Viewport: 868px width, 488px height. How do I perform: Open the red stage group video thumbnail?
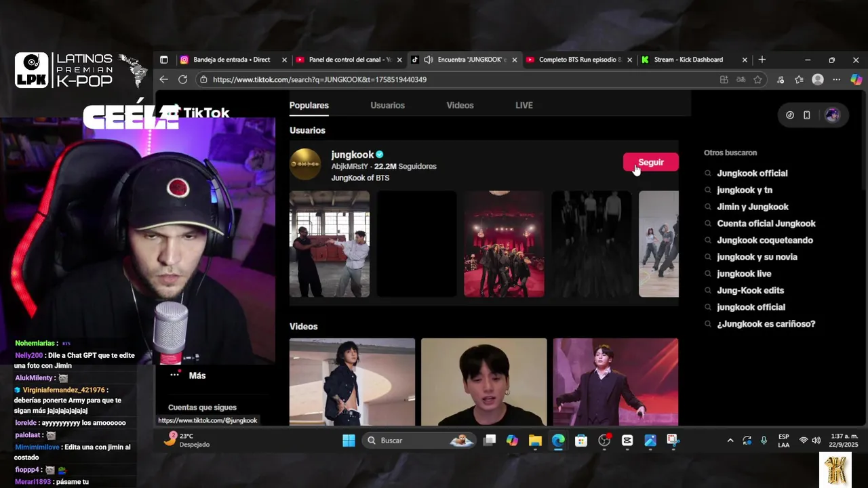click(x=504, y=244)
